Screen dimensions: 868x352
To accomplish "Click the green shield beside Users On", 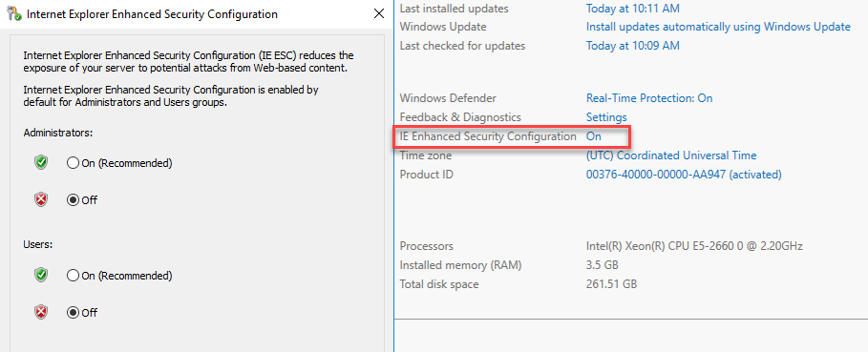I will [x=41, y=275].
